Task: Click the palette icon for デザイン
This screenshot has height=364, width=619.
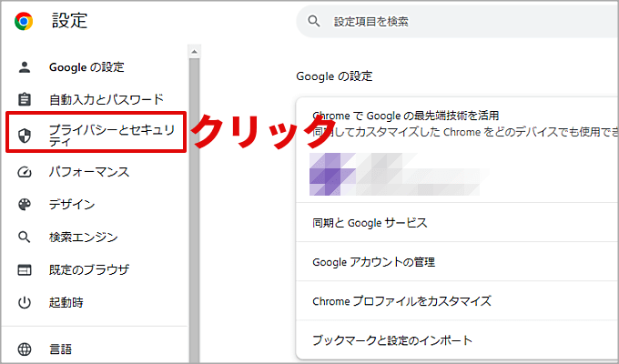Action: click(x=25, y=205)
